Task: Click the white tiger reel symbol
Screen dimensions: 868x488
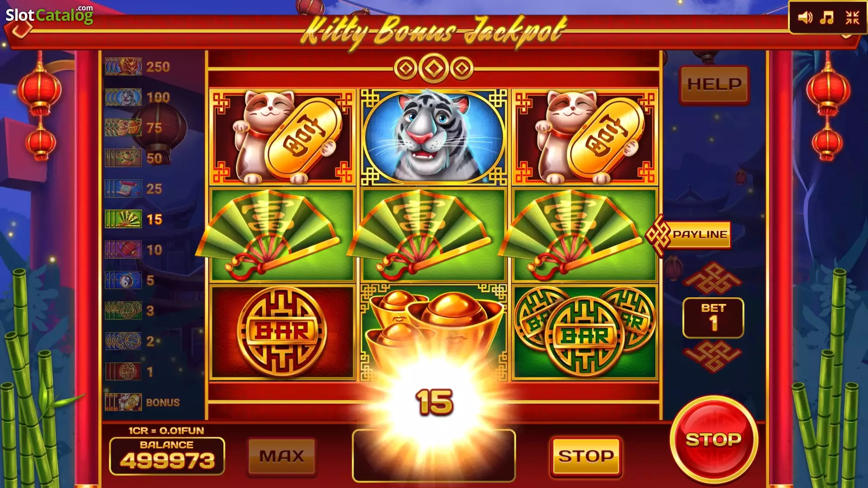Action: pyautogui.click(x=434, y=137)
